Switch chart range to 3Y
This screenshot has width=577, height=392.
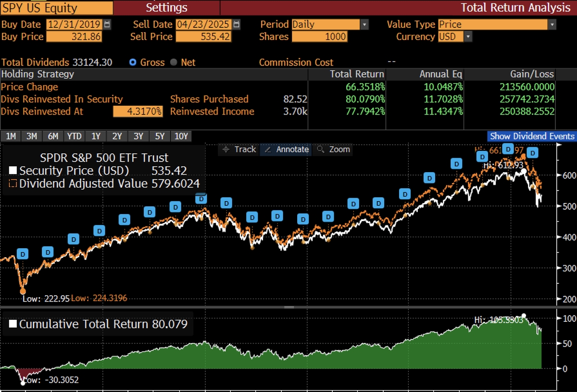(x=138, y=136)
